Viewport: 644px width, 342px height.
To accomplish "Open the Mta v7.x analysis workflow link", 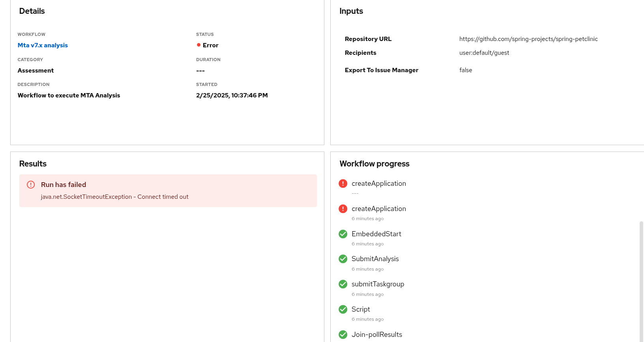I will (x=43, y=45).
